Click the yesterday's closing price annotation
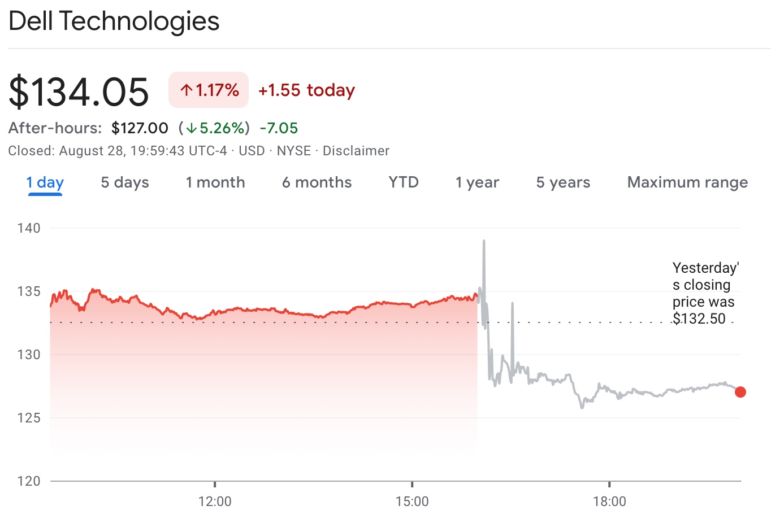Viewport: 771px width, 532px height. point(704,293)
